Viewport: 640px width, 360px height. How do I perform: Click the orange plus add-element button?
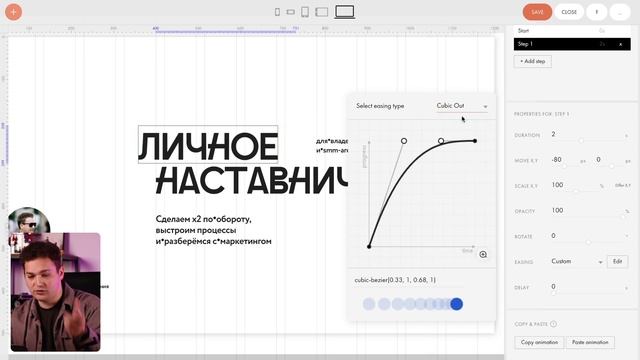coord(13,12)
